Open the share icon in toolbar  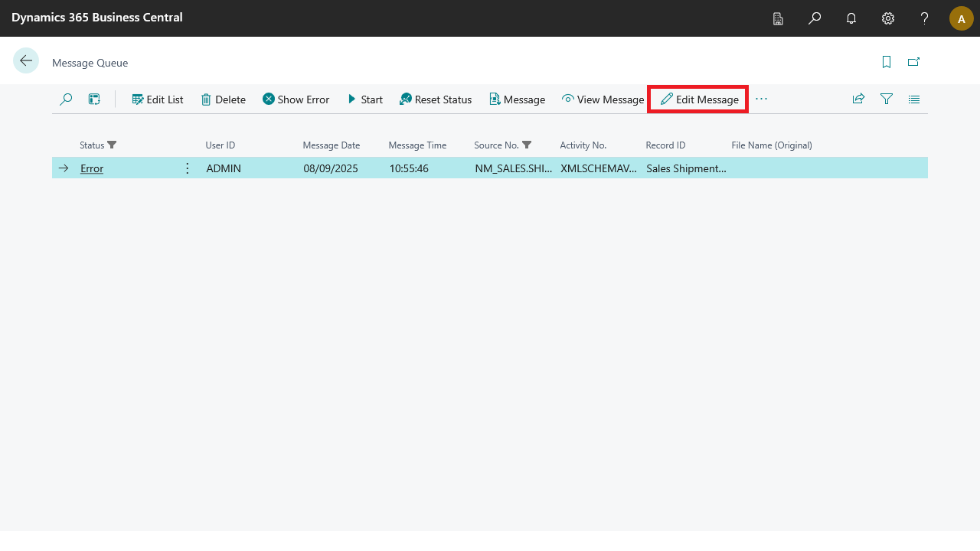tap(858, 99)
